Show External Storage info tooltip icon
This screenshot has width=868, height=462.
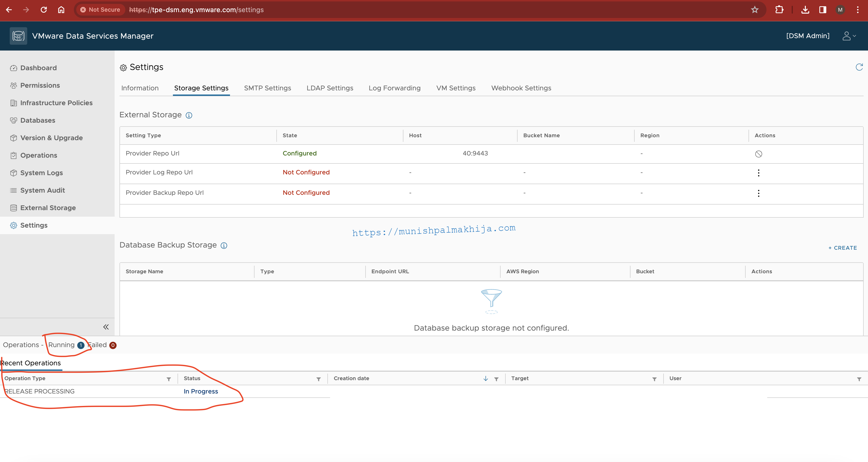(189, 115)
